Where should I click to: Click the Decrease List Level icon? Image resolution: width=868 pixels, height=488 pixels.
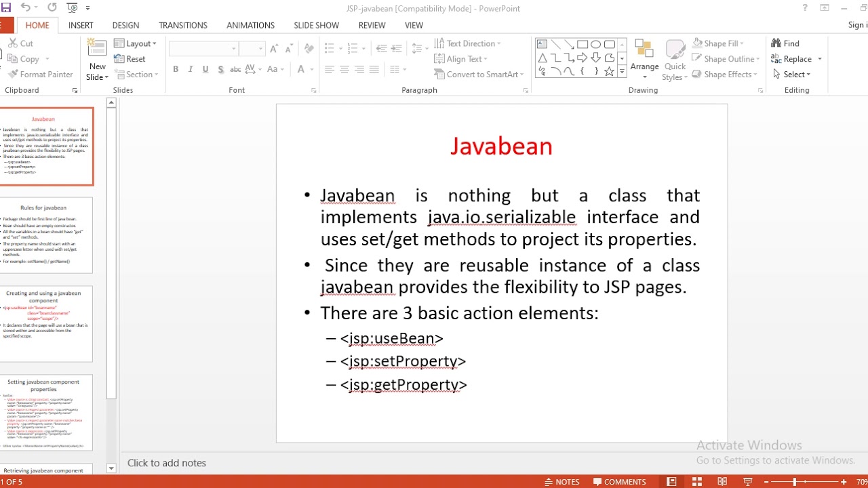pos(381,49)
